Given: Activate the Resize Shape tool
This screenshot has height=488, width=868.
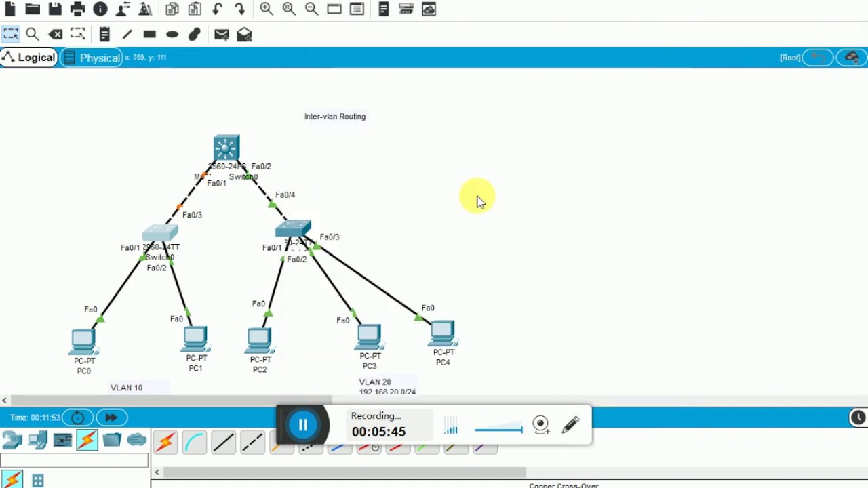Looking at the screenshot, I should [x=78, y=34].
